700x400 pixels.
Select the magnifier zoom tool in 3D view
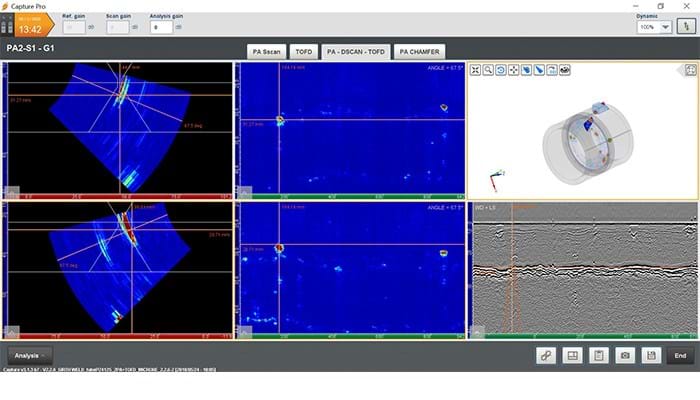[488, 71]
